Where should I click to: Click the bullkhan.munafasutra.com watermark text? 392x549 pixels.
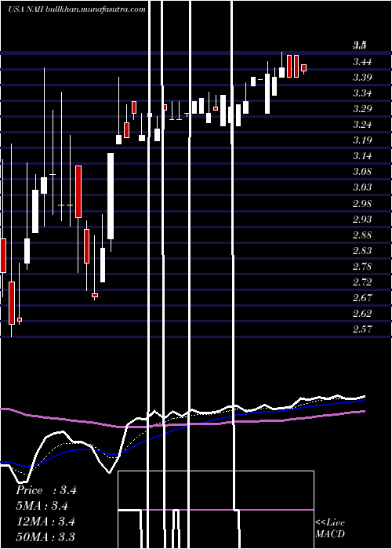point(96,9)
